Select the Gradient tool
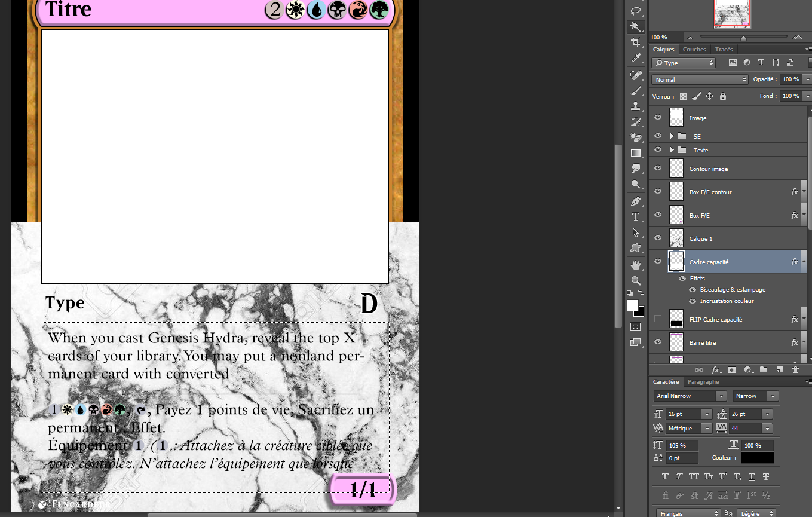Viewport: 812px width, 517px height. point(636,153)
